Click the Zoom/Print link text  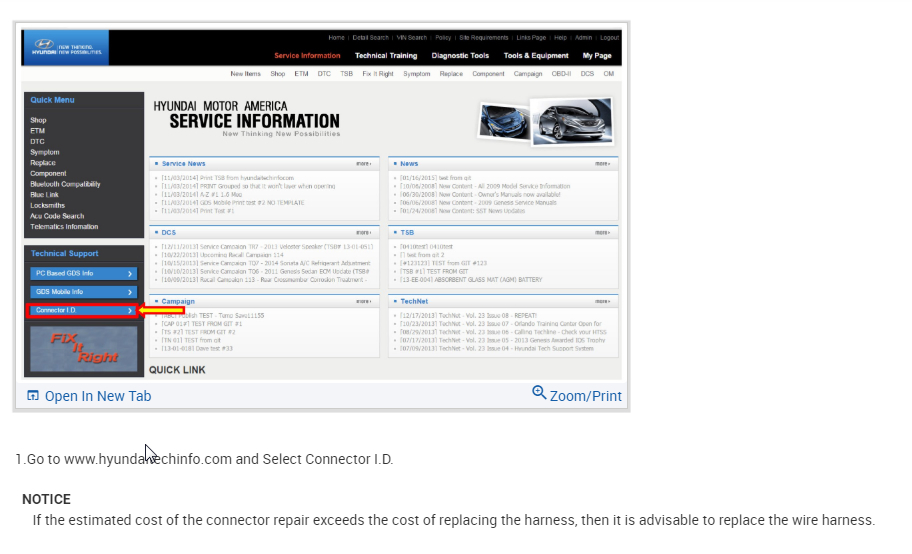(586, 396)
